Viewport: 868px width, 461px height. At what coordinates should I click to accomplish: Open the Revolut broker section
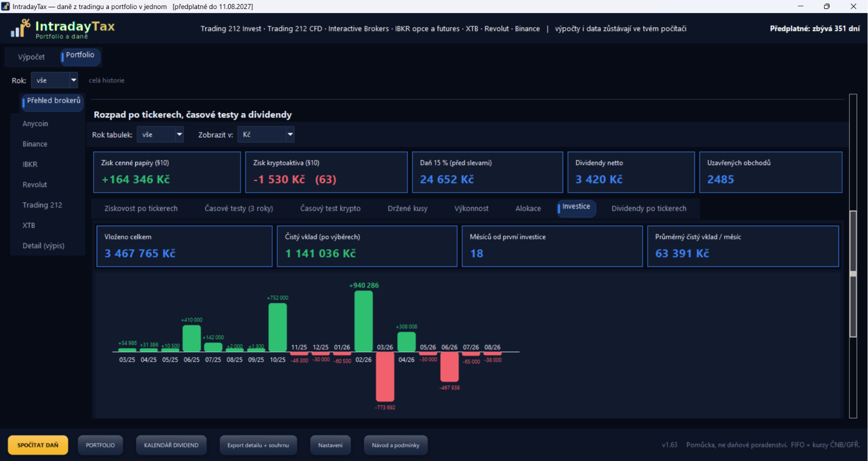(35, 185)
